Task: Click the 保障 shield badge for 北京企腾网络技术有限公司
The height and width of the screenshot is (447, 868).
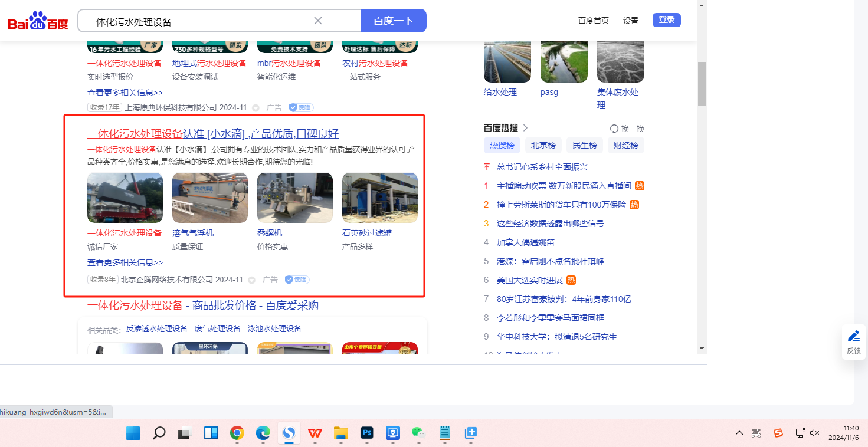Action: 297,280
